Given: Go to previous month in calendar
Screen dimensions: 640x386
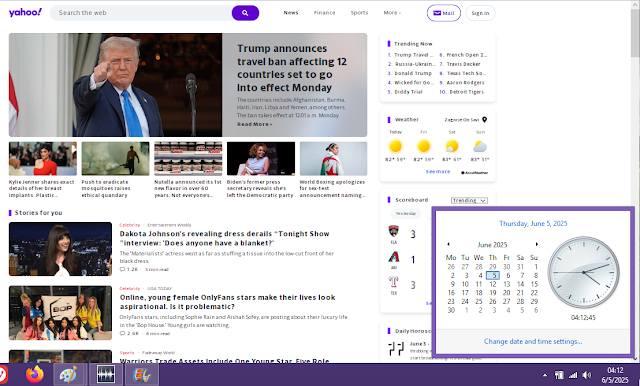Looking at the screenshot, I should click(x=449, y=244).
